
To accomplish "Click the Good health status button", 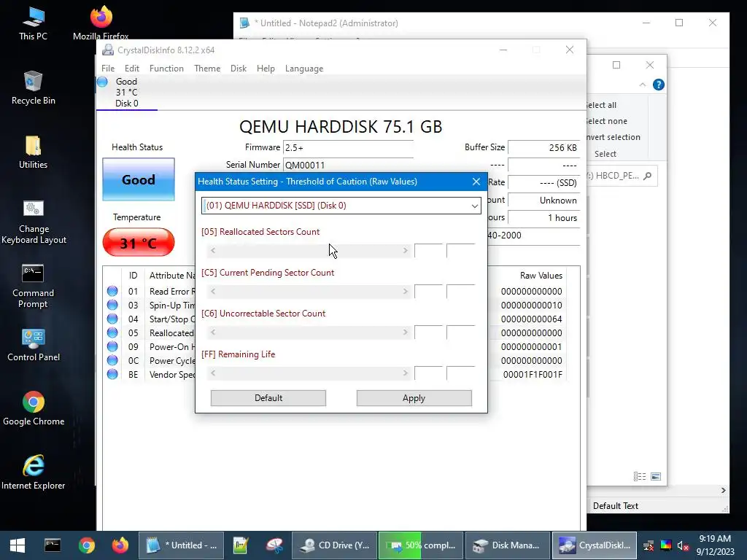I will tap(139, 179).
